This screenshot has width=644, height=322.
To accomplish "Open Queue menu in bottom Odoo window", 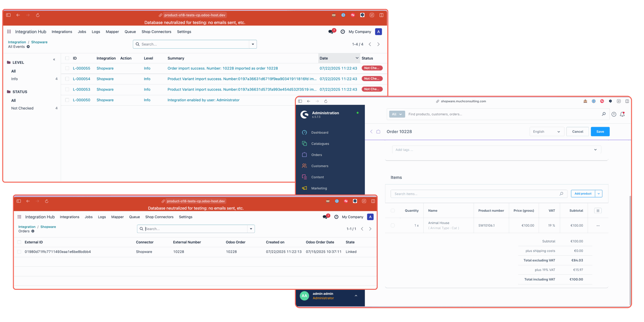I will [x=135, y=217].
